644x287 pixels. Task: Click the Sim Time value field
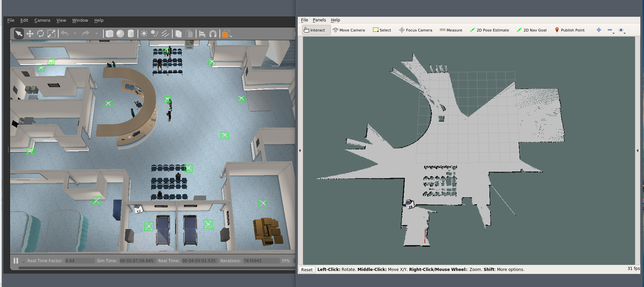click(x=137, y=261)
